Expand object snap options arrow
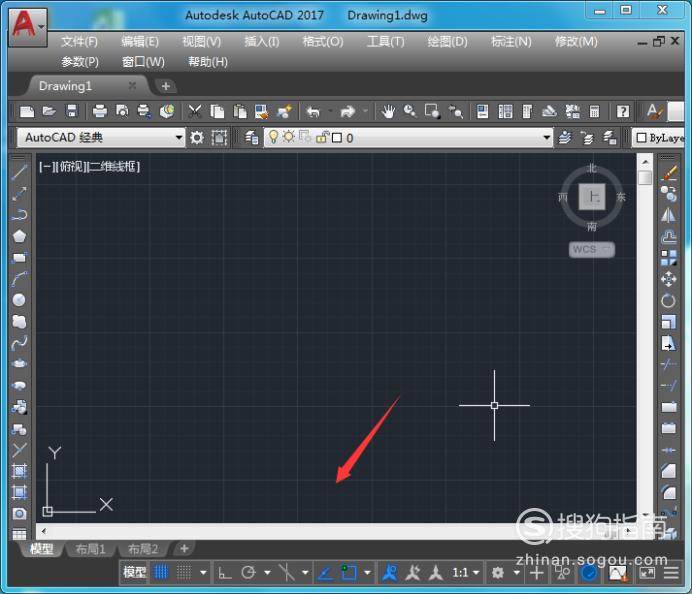 (x=367, y=573)
